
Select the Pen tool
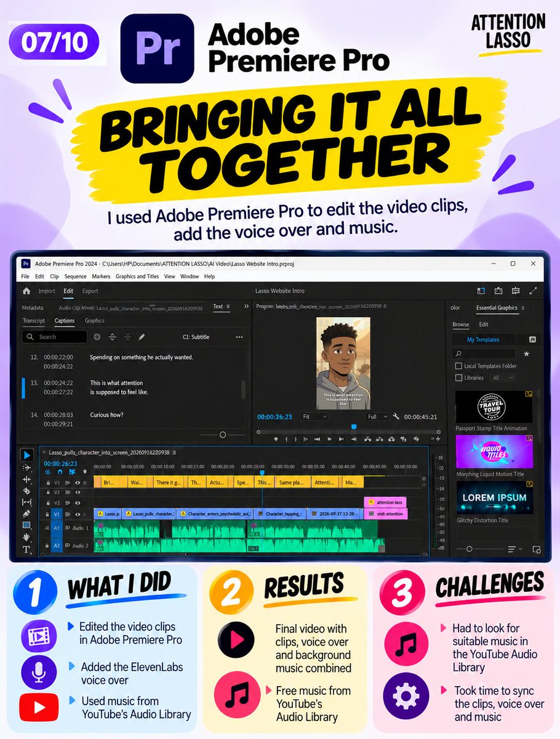(x=26, y=514)
